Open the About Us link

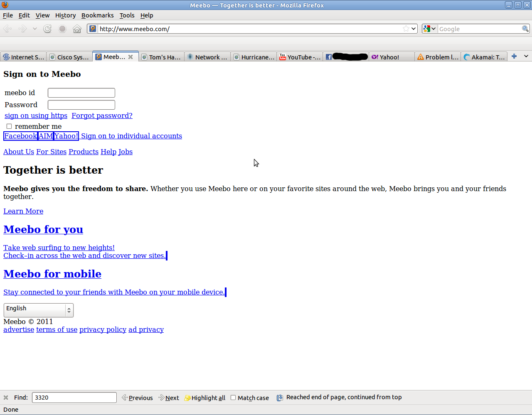tap(19, 152)
